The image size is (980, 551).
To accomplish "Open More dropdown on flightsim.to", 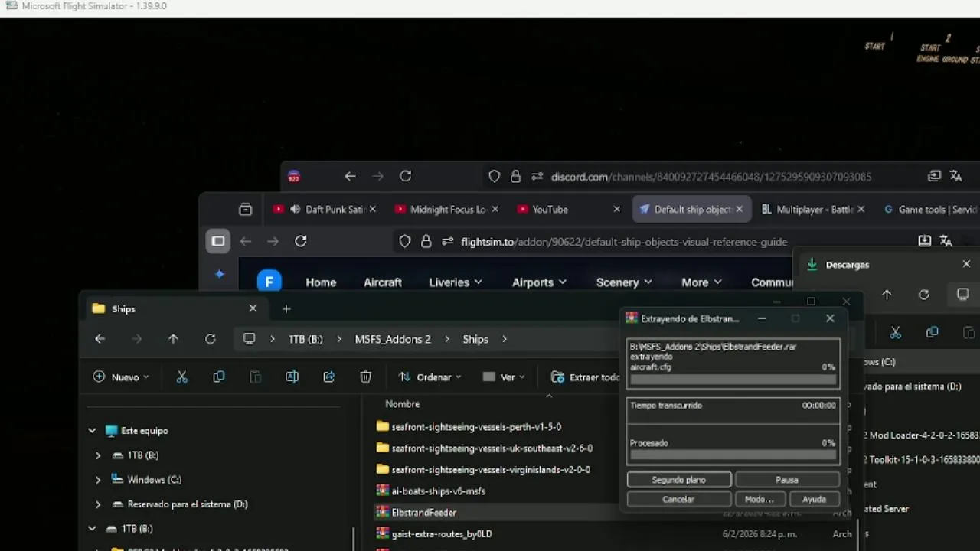I will pyautogui.click(x=701, y=282).
